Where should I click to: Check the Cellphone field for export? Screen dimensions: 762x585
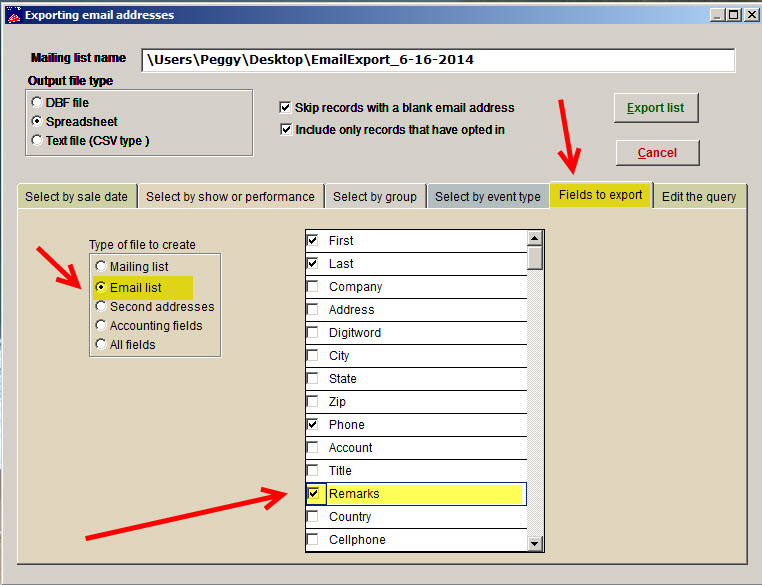(314, 540)
